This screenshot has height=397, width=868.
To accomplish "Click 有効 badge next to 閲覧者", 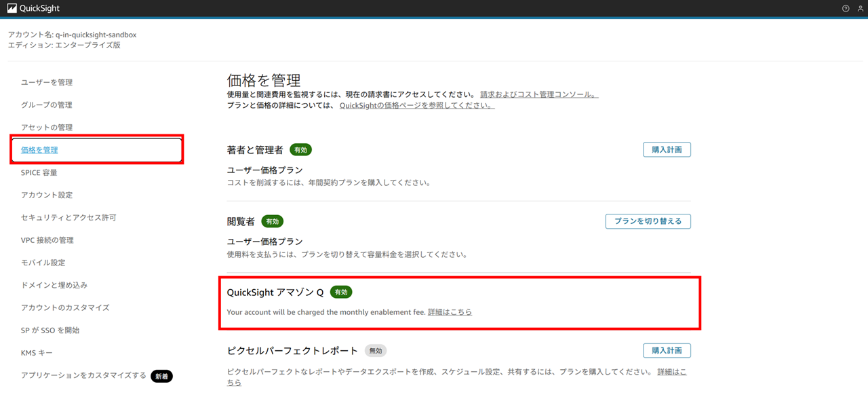I will pos(272,221).
